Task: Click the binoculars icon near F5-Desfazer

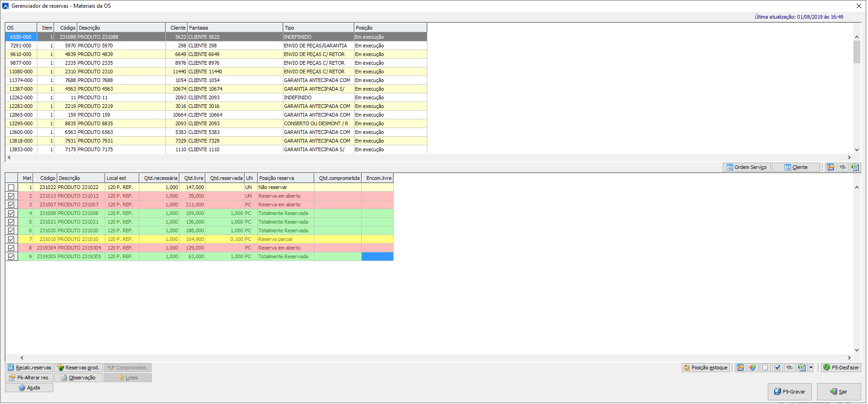Action: point(790,368)
